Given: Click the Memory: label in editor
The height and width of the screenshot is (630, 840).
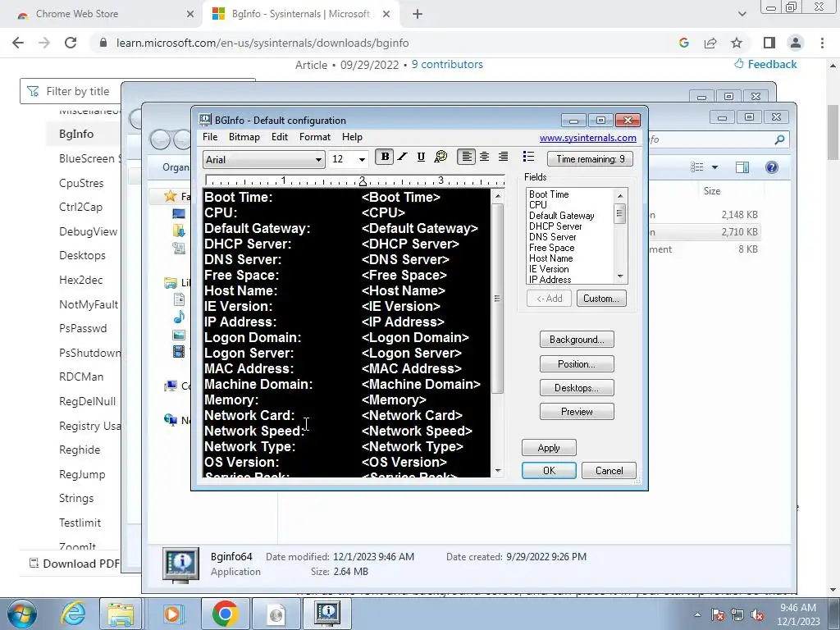Looking at the screenshot, I should pos(231,400).
